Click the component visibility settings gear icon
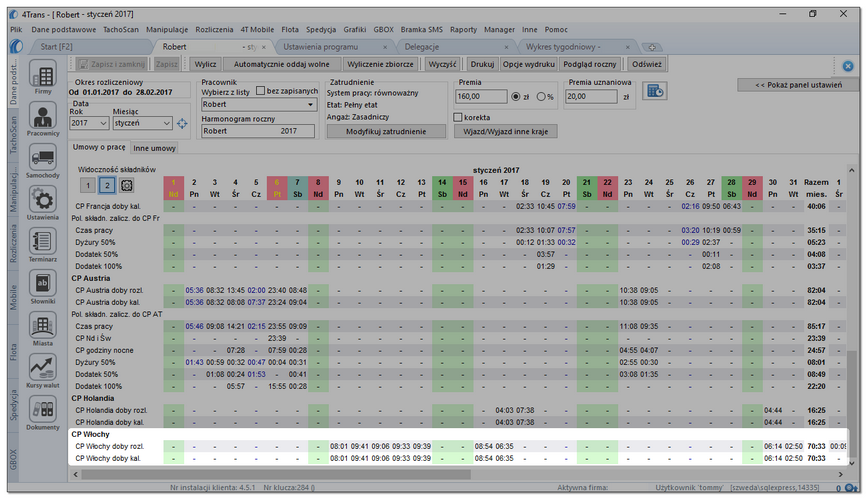Screen dimensions: 867x499 (127, 185)
